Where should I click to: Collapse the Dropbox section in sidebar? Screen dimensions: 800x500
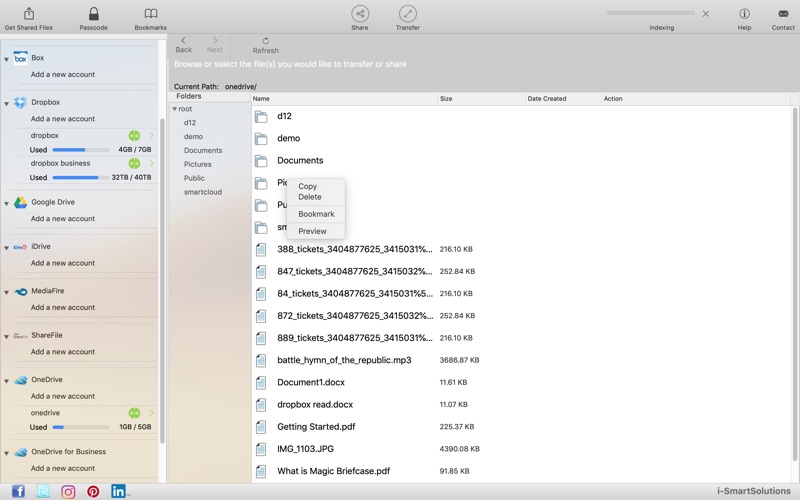(7, 103)
